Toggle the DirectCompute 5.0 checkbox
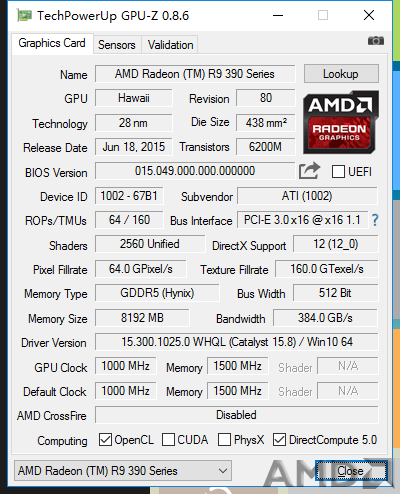400x494 pixels. [x=279, y=440]
